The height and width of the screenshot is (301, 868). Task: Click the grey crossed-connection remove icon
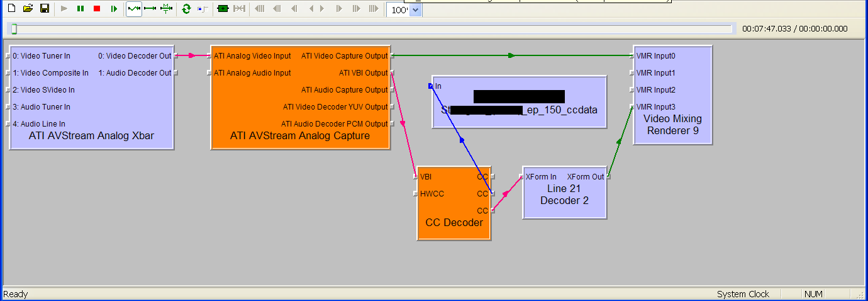(x=239, y=9)
